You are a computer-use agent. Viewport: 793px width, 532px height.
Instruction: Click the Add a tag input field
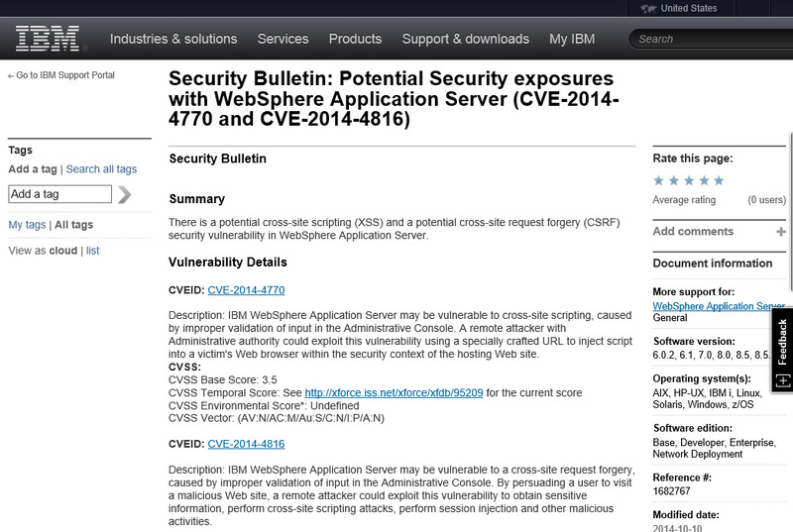tap(59, 194)
